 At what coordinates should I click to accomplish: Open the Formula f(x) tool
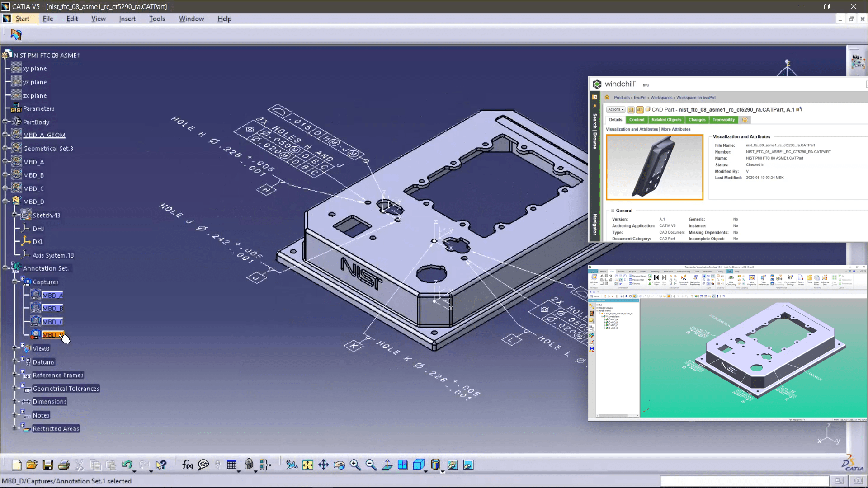pyautogui.click(x=187, y=465)
